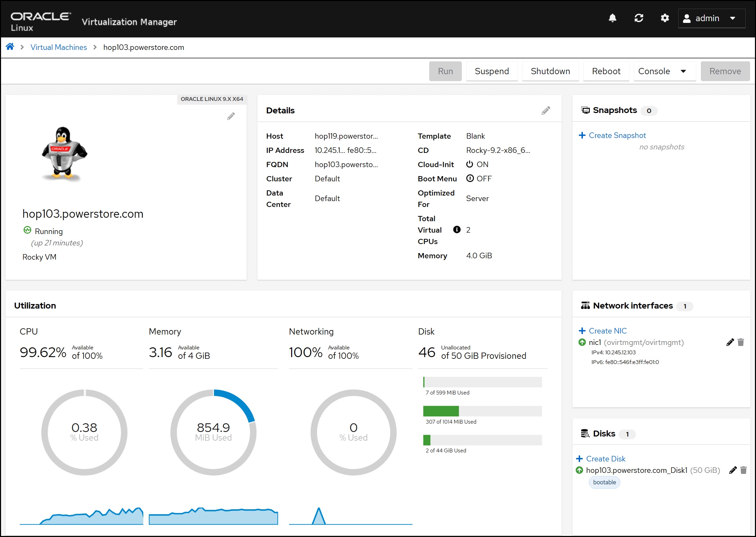Click Boot Menu OFF indicator
The width and height of the screenshot is (756, 537).
[479, 179]
